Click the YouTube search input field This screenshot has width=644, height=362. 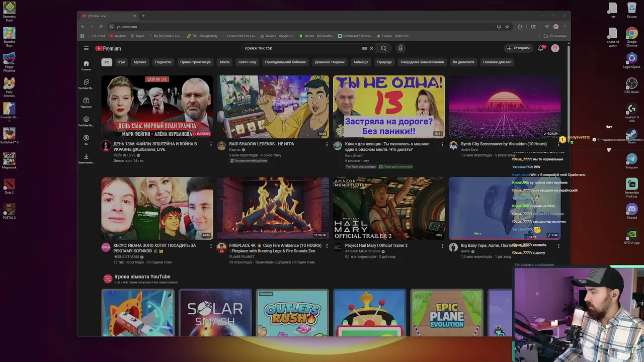point(302,48)
